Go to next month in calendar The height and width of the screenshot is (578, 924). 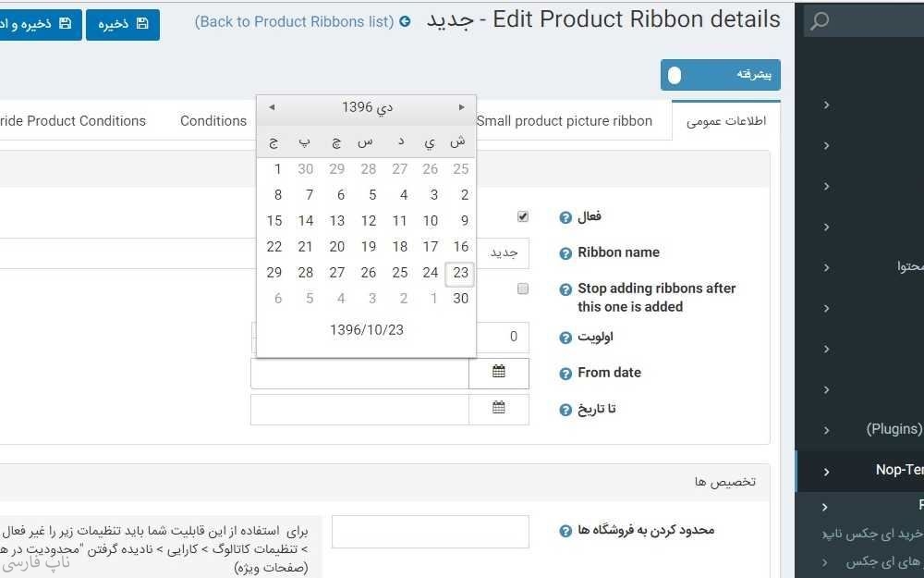coord(461,107)
